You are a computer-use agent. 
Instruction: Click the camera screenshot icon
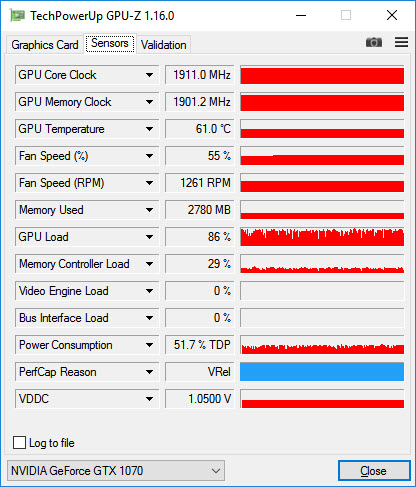point(374,42)
